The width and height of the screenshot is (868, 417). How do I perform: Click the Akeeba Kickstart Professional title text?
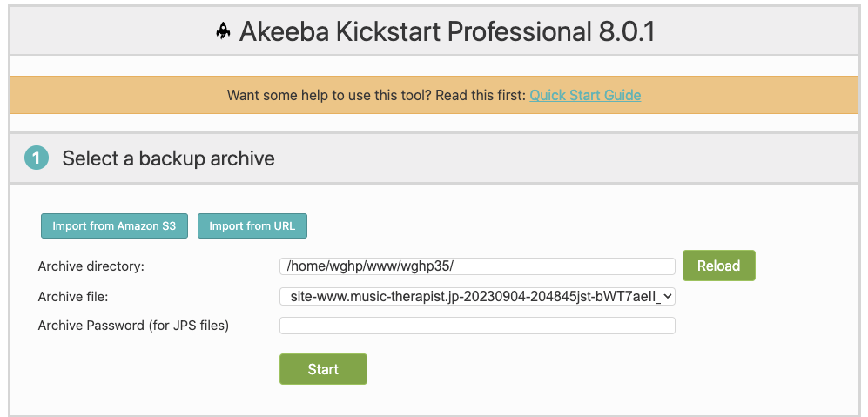pos(416,32)
